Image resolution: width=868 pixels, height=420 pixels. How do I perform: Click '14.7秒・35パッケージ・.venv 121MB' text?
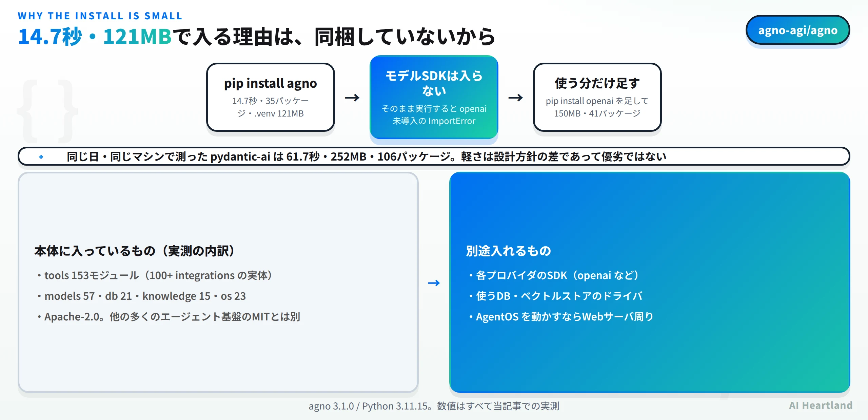click(270, 107)
